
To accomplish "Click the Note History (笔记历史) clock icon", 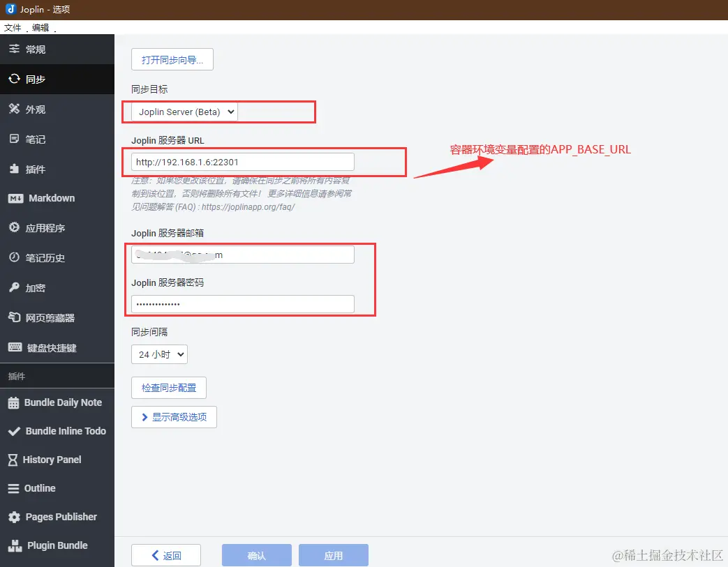I will [15, 257].
